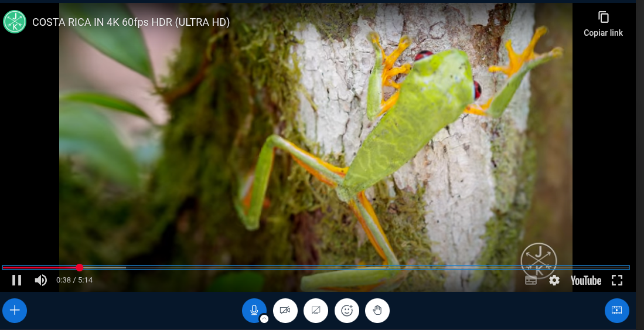Click the "Copiar link" text label
The height and width of the screenshot is (330, 644).
coord(603,33)
